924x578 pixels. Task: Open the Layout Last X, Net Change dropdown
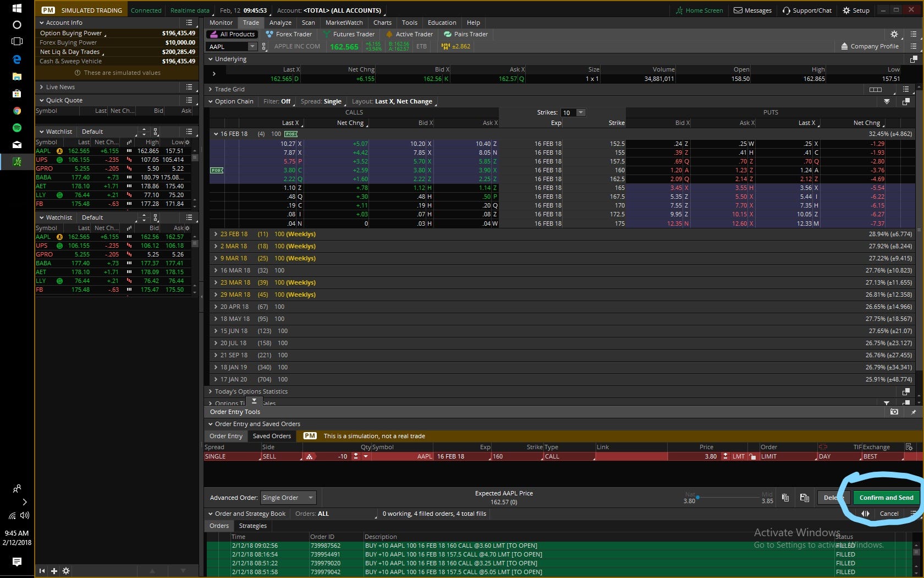pyautogui.click(x=393, y=101)
